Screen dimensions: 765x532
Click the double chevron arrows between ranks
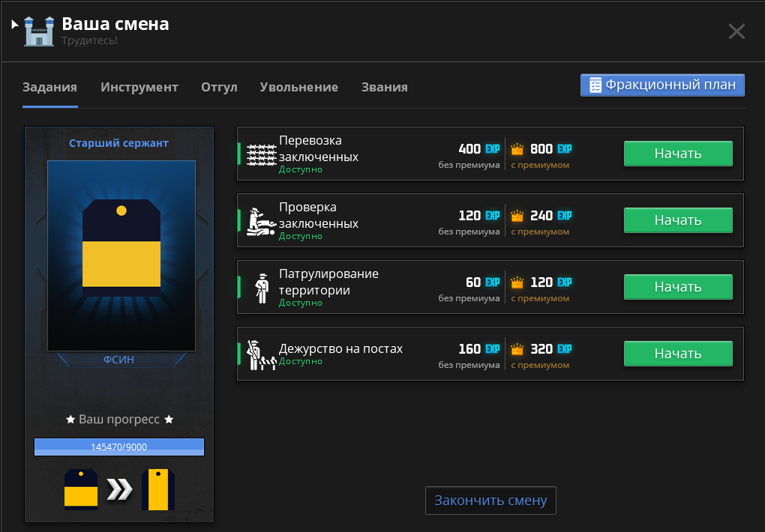click(119, 489)
